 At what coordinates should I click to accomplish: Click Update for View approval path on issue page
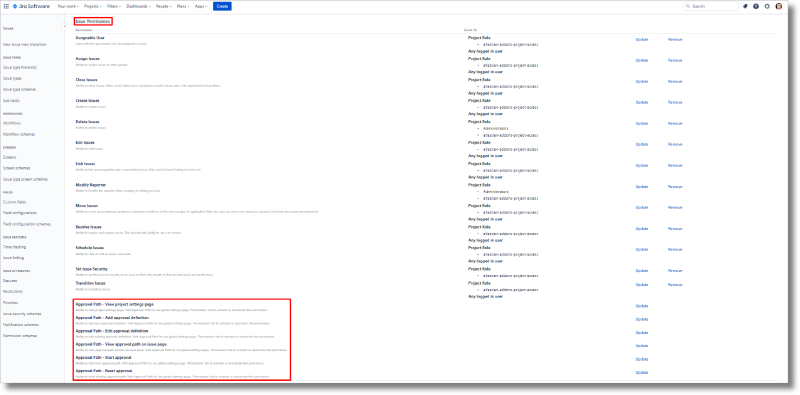(x=642, y=346)
